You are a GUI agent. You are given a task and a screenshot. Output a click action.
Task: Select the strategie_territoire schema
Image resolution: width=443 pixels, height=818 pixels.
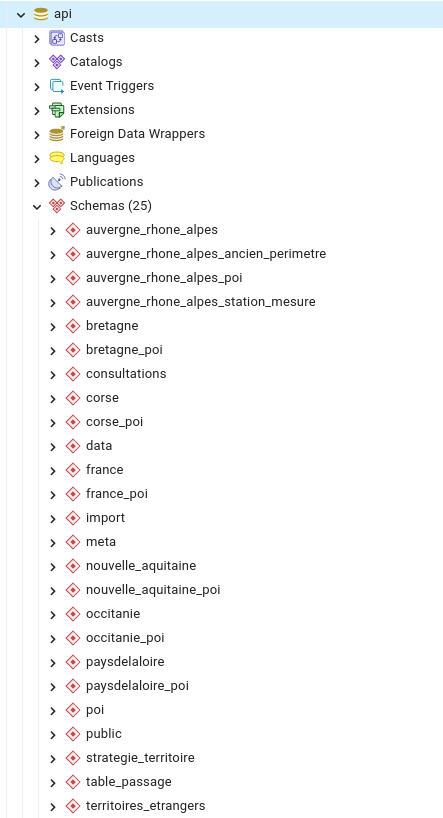140,757
